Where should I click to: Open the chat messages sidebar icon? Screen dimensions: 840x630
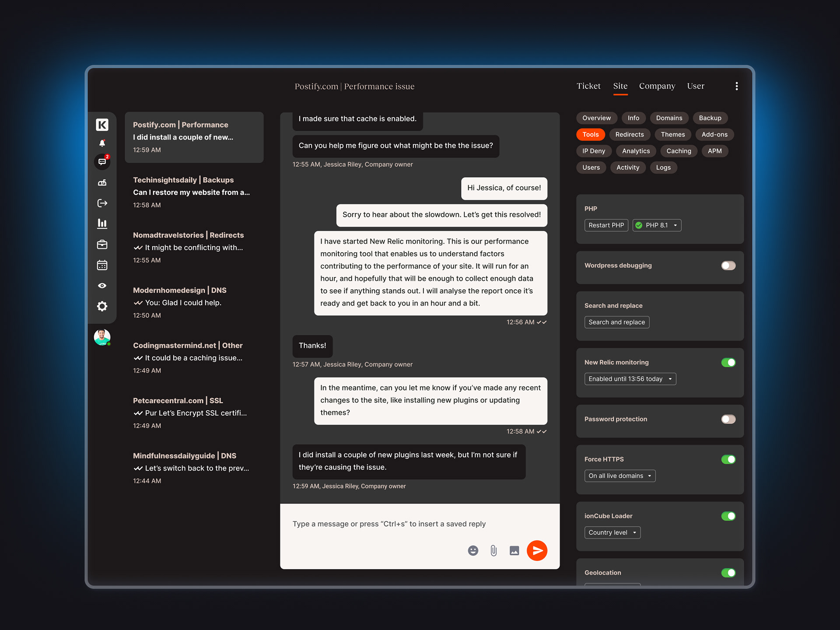(102, 162)
